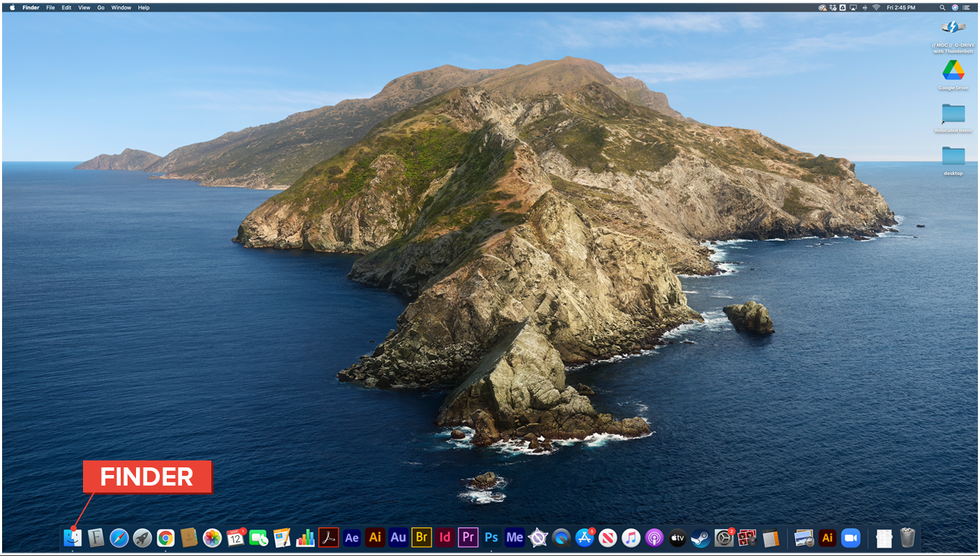Select the Google Drive desktop icon
980x556 pixels.
coord(953,70)
